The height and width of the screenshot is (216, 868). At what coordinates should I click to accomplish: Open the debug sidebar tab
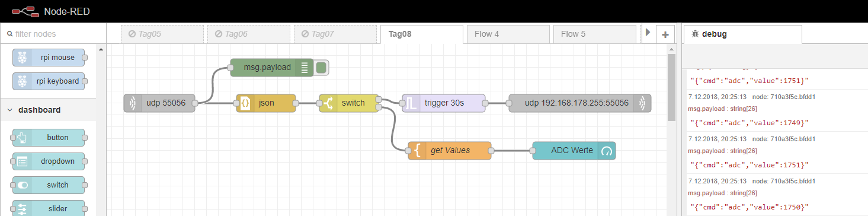point(743,34)
